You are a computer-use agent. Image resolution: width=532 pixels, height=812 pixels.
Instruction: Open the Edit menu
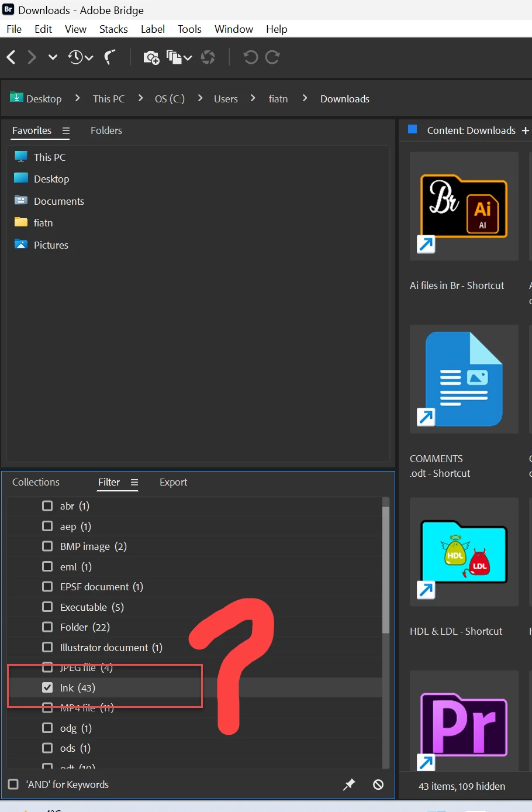43,29
